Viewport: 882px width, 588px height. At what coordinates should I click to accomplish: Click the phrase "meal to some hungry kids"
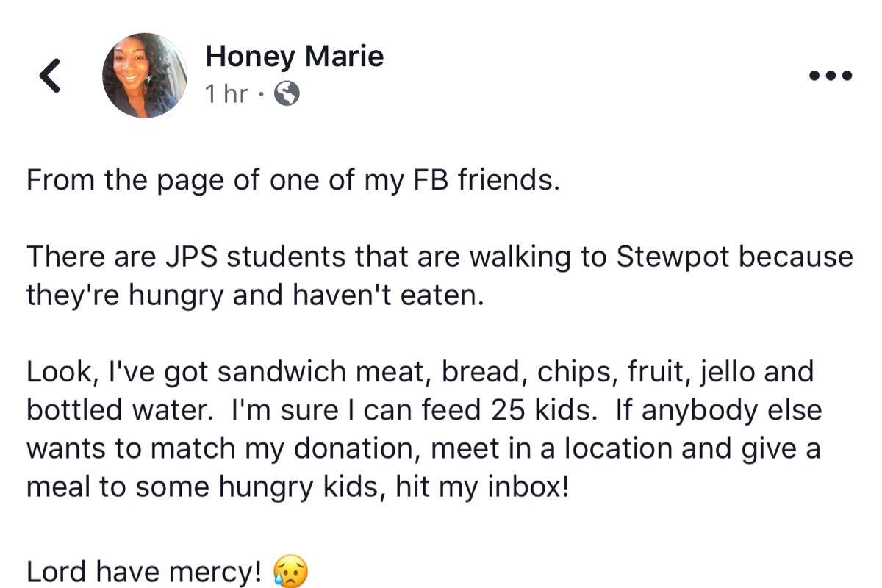191,487
